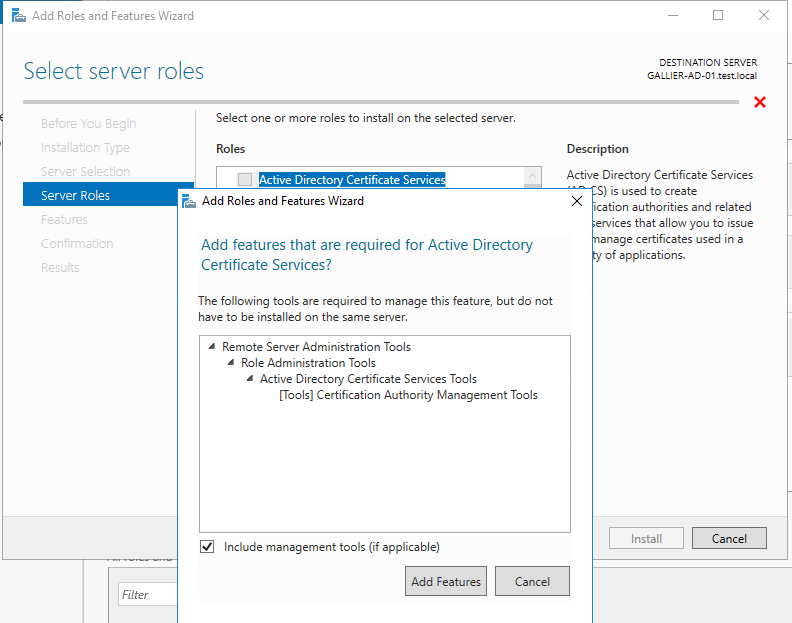
Task: Open the Features step
Action: 64,219
